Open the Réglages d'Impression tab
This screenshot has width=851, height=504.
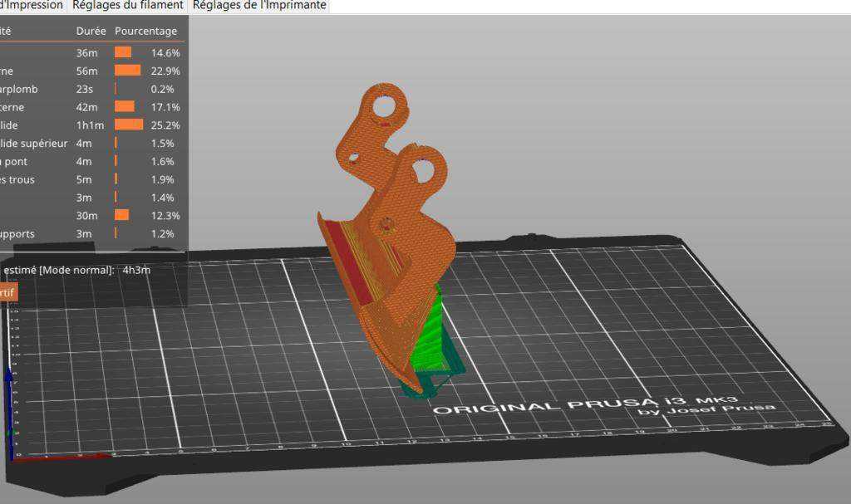tap(32, 6)
